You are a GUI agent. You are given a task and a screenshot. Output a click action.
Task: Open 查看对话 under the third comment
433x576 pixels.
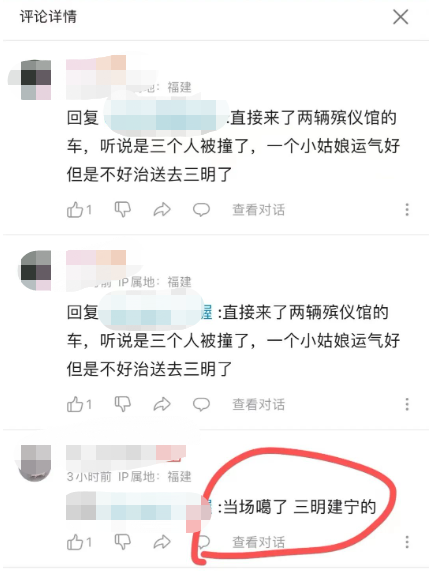pyautogui.click(x=259, y=542)
